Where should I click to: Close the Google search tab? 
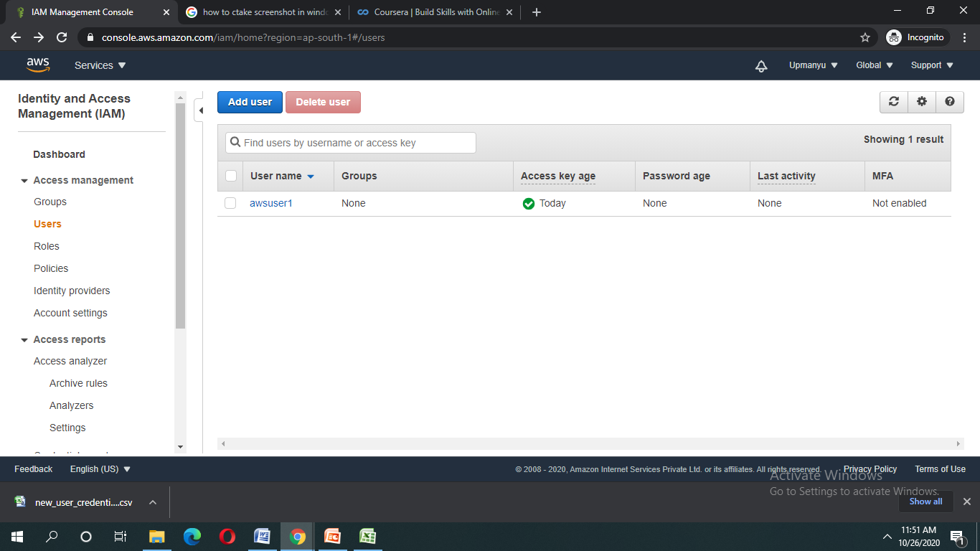(x=338, y=12)
